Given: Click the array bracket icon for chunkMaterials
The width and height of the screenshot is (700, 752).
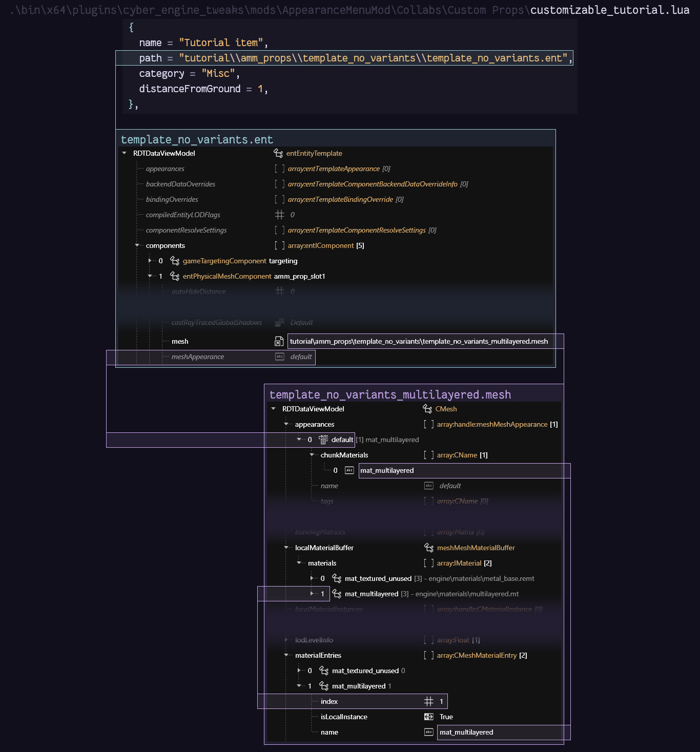Looking at the screenshot, I should pyautogui.click(x=429, y=455).
